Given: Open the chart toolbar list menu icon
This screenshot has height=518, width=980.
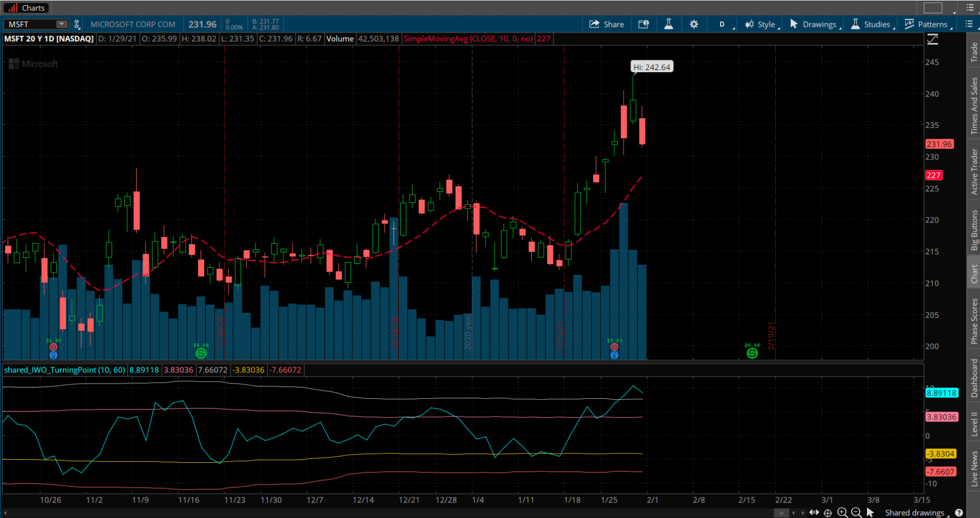Looking at the screenshot, I should coord(969,24).
